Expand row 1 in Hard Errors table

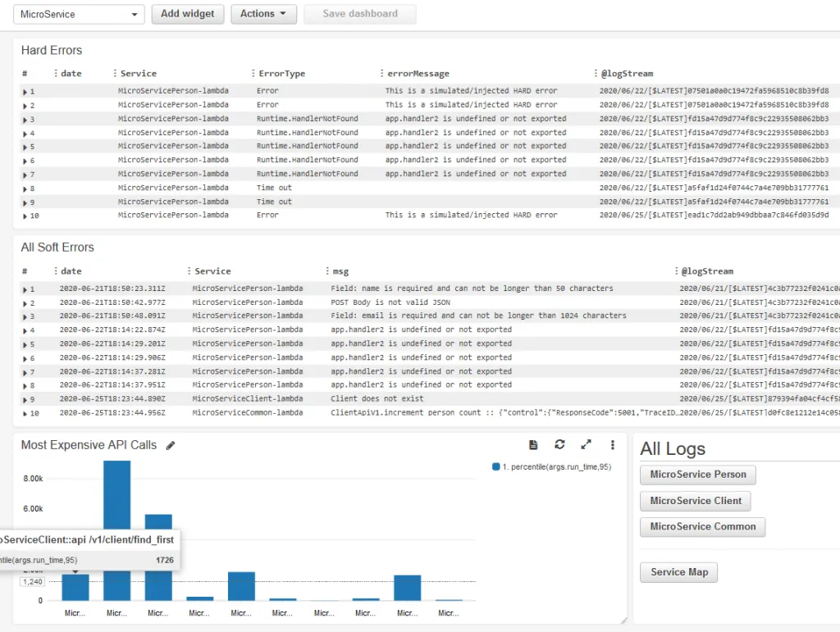[25, 91]
